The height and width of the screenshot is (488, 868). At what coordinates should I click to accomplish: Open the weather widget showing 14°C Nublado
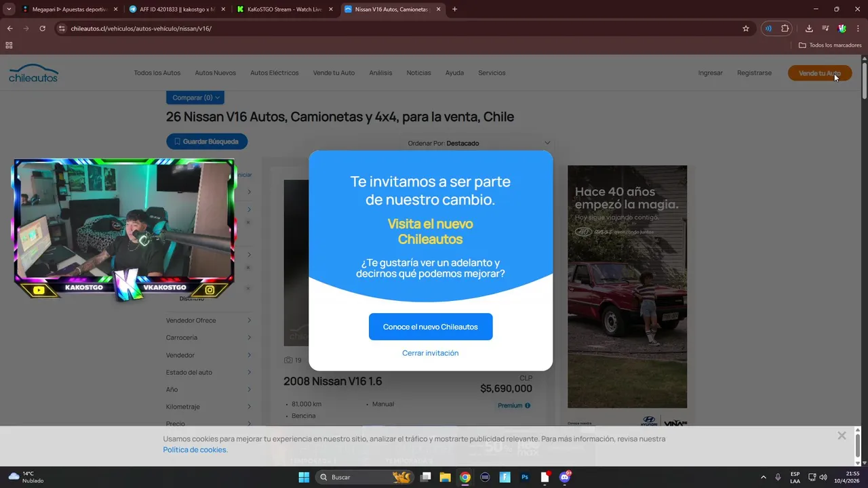pos(26,477)
